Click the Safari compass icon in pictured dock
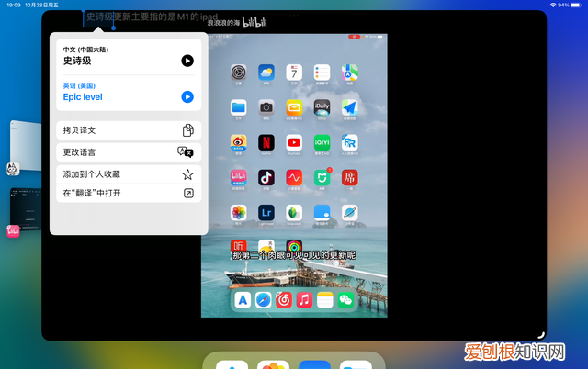 click(x=264, y=299)
